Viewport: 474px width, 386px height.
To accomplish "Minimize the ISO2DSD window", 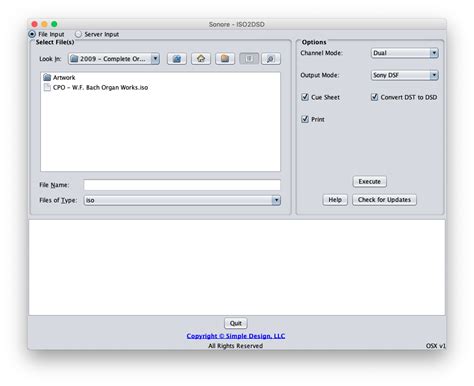I will [x=44, y=24].
